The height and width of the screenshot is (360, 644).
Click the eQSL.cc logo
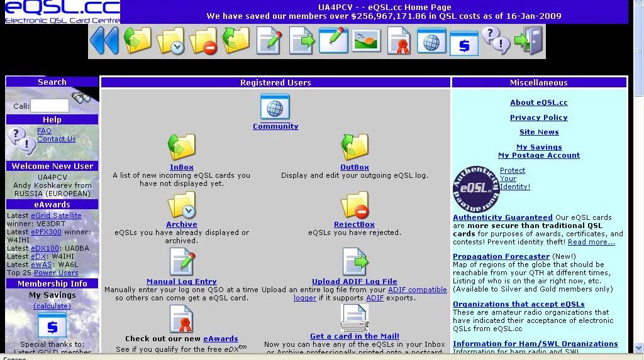tap(62, 12)
